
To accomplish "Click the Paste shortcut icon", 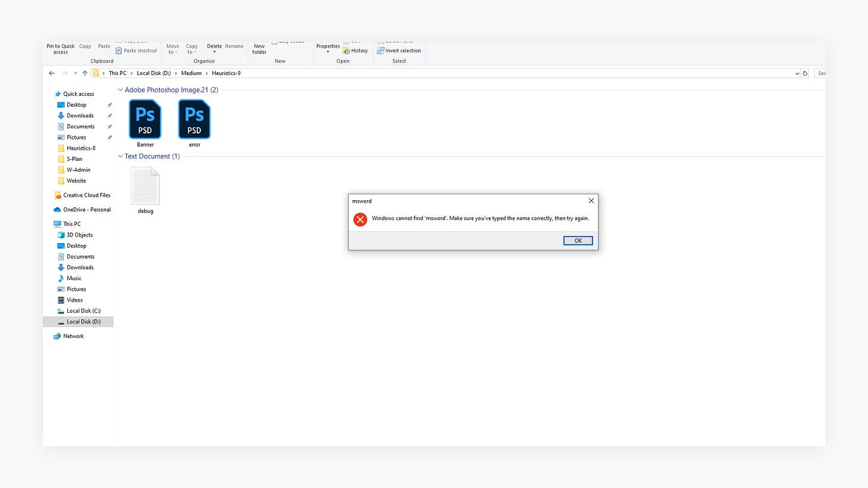I will [136, 51].
